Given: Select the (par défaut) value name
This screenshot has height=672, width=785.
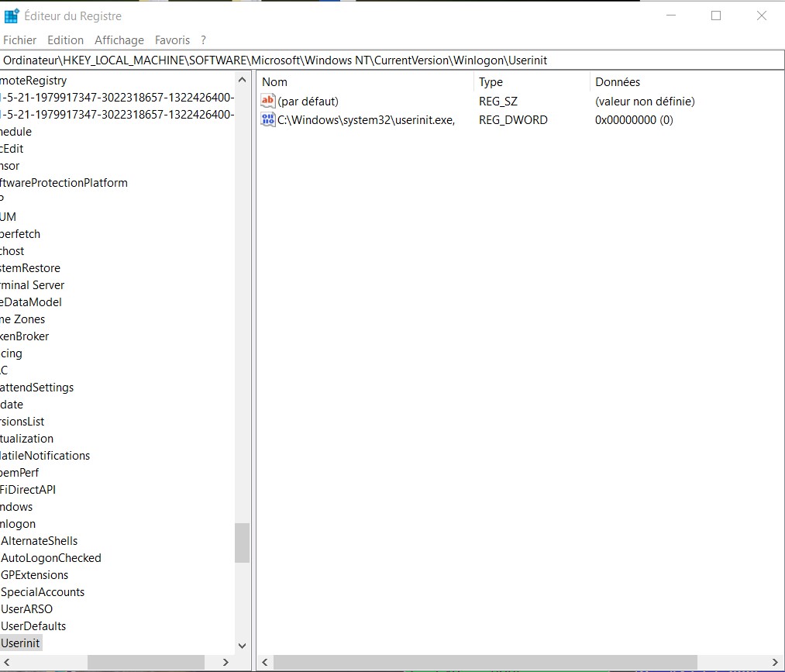Looking at the screenshot, I should coord(308,102).
